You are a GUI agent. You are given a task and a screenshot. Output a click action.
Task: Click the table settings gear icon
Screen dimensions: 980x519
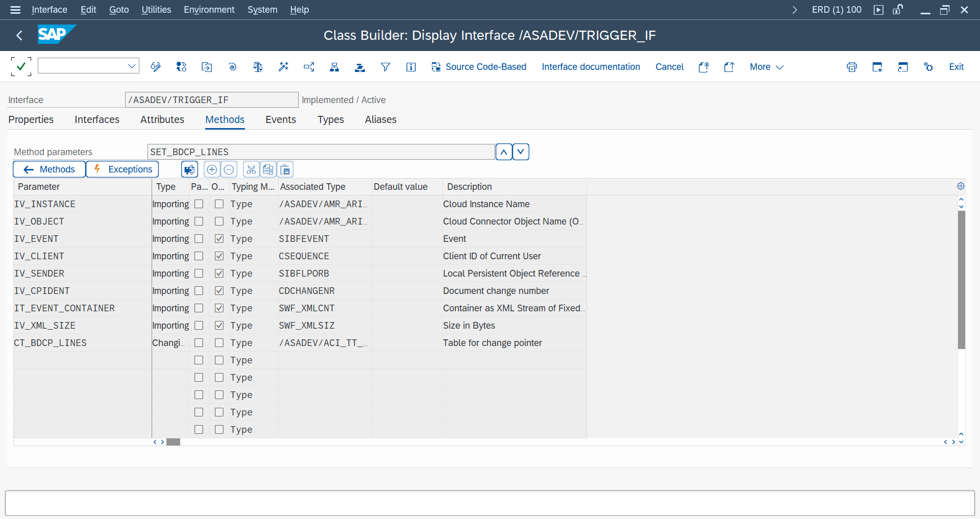(x=961, y=186)
